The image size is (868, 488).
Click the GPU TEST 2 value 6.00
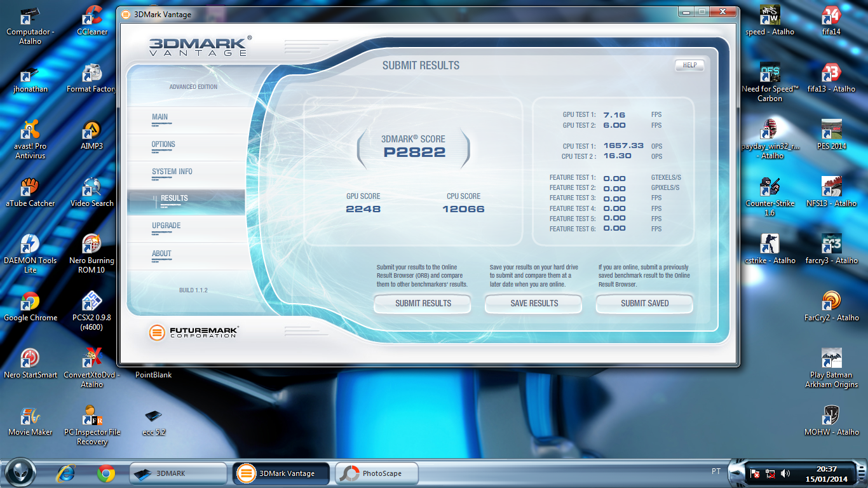pyautogui.click(x=614, y=125)
